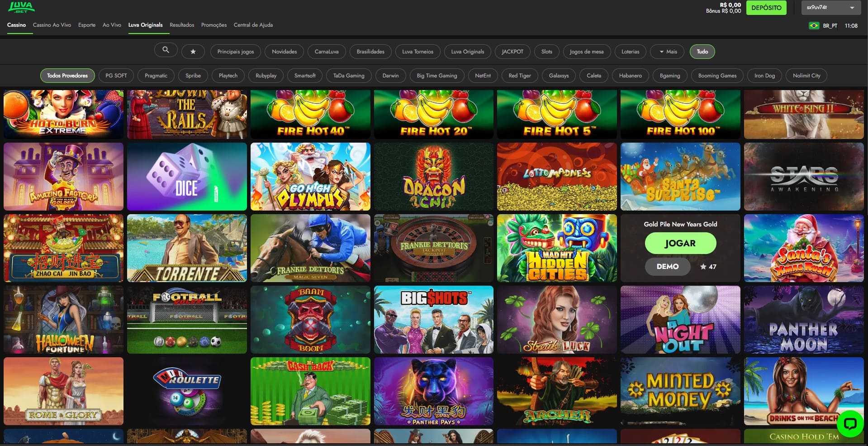Open the Mini Roulette game
Screen dimensions: 868x446
[x=187, y=391]
